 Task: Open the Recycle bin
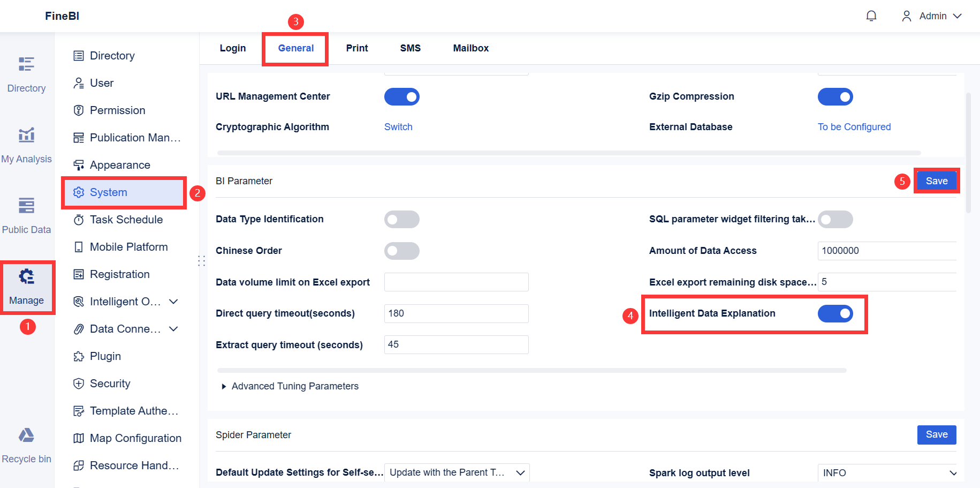coord(26,444)
